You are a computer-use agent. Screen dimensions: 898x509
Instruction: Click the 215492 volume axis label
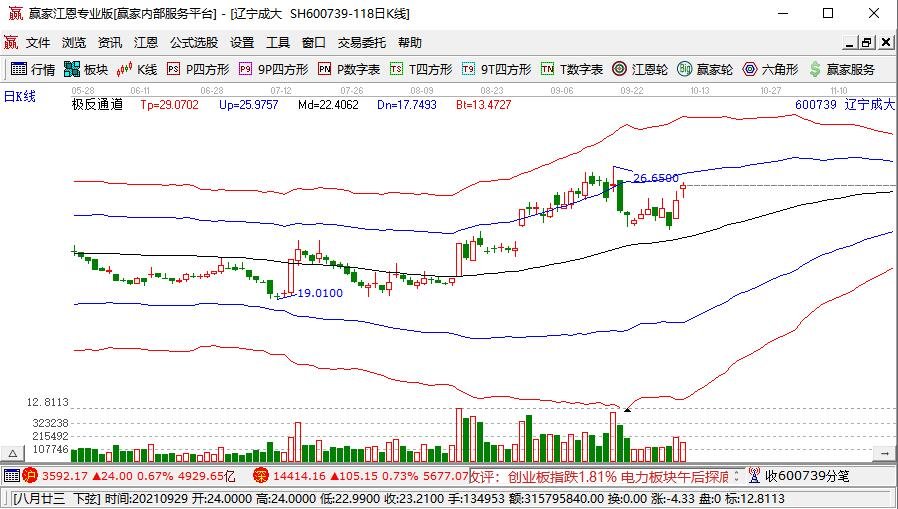[x=50, y=436]
